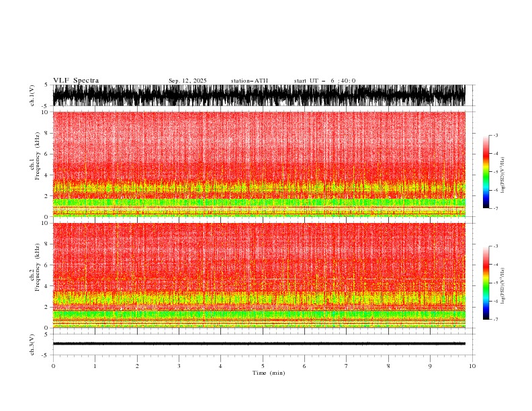Click the ch.1 spectrogram color scale bar

tap(486, 172)
